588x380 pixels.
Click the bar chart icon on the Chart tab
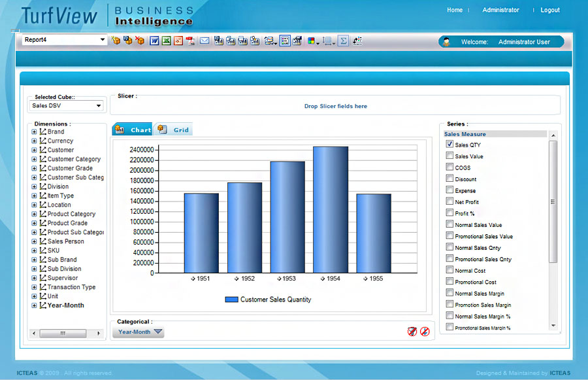120,129
